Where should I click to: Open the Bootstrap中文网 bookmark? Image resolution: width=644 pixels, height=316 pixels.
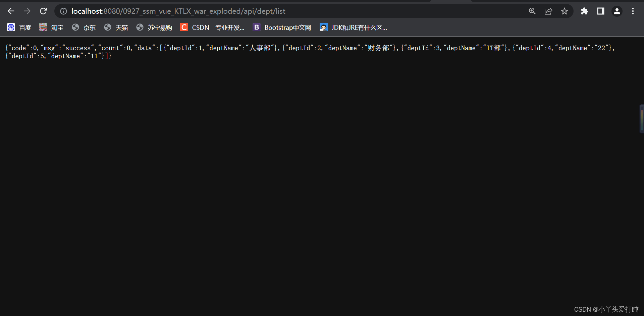coord(282,27)
